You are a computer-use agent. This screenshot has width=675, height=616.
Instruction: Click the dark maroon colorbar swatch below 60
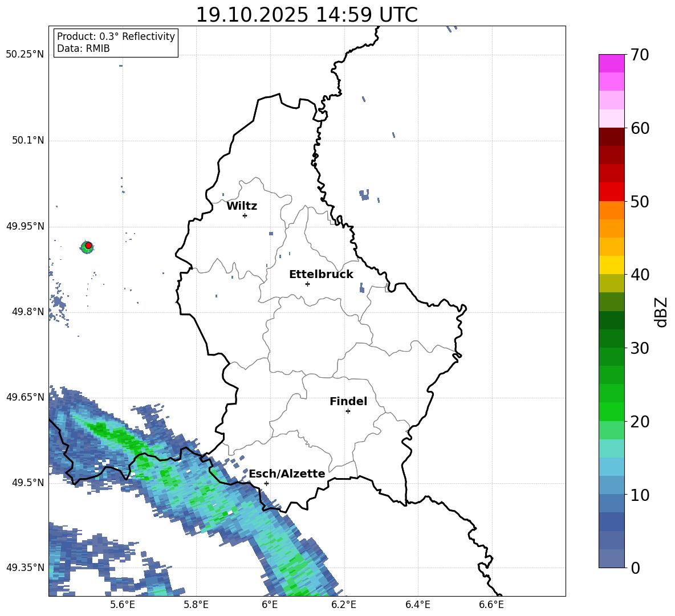[612, 137]
